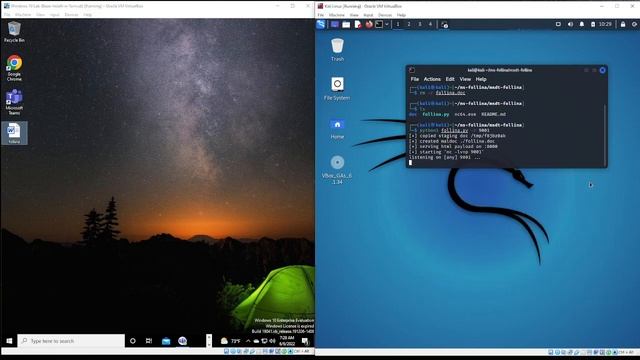Open terminal Help menu

click(481, 79)
